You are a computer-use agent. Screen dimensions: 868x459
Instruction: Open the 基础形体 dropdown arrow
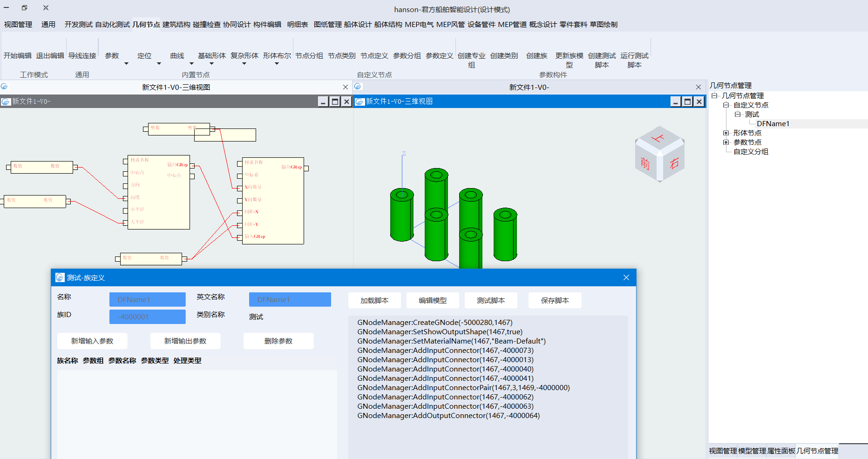click(x=211, y=64)
